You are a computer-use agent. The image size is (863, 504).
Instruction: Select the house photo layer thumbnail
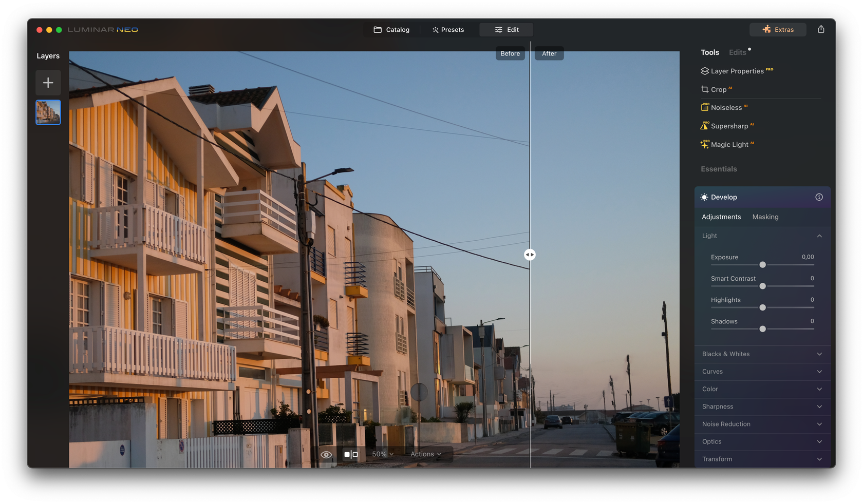[x=48, y=112]
